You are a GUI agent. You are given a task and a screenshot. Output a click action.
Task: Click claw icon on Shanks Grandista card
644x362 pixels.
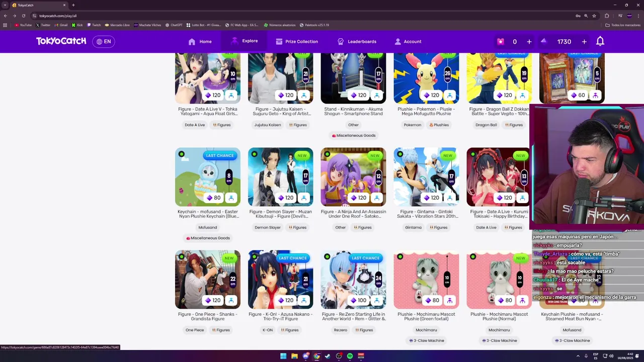tap(231, 300)
